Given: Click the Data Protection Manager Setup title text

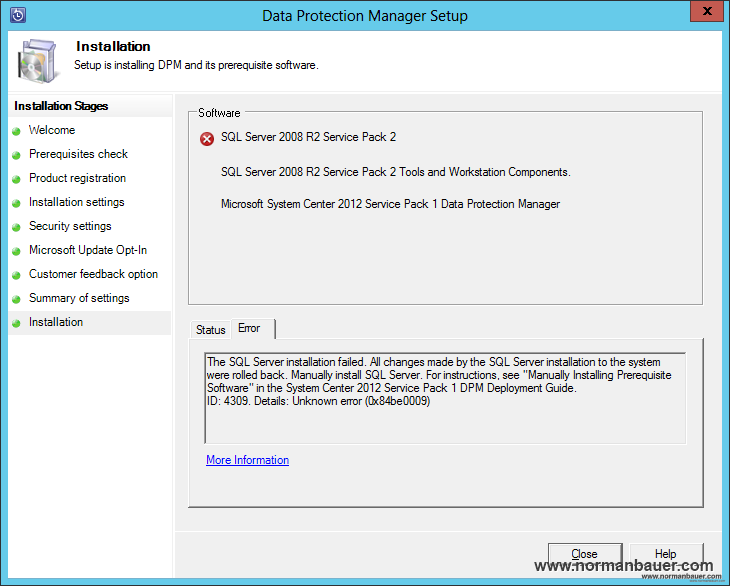Looking at the screenshot, I should pos(365,15).
